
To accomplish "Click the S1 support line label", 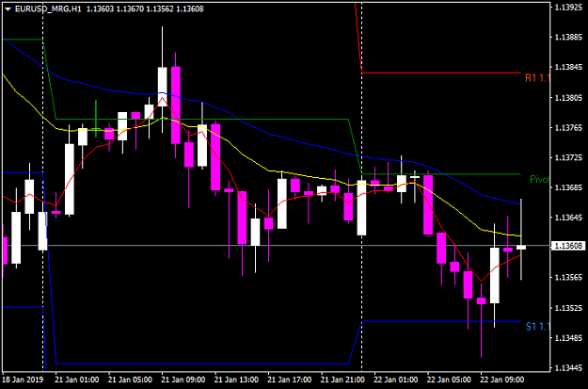I will pos(537,326).
